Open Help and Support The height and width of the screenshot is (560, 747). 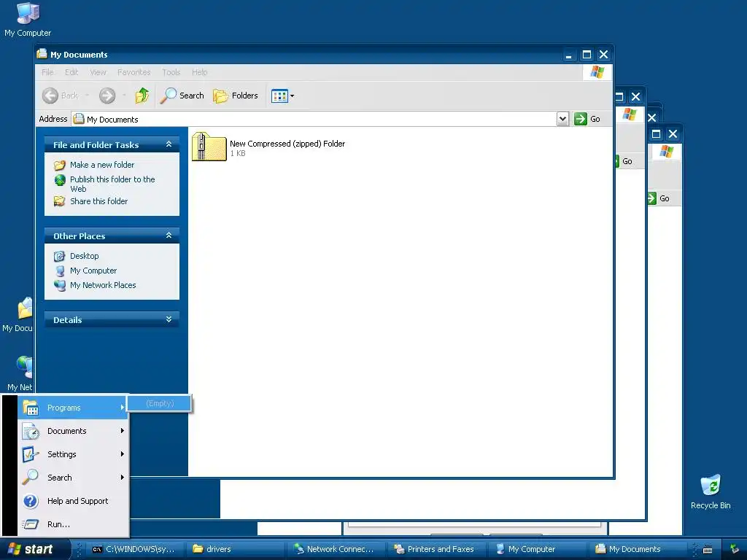pyautogui.click(x=73, y=501)
